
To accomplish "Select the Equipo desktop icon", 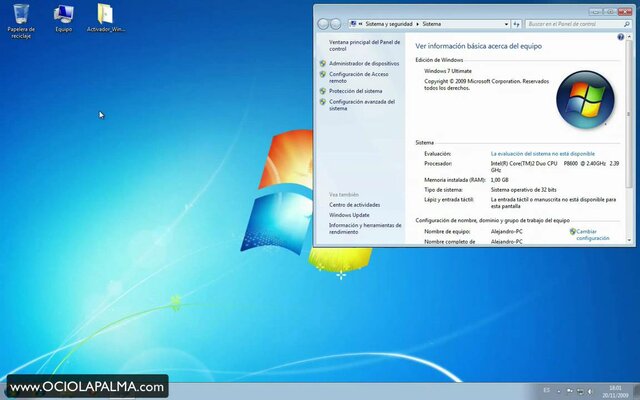I will point(64,18).
